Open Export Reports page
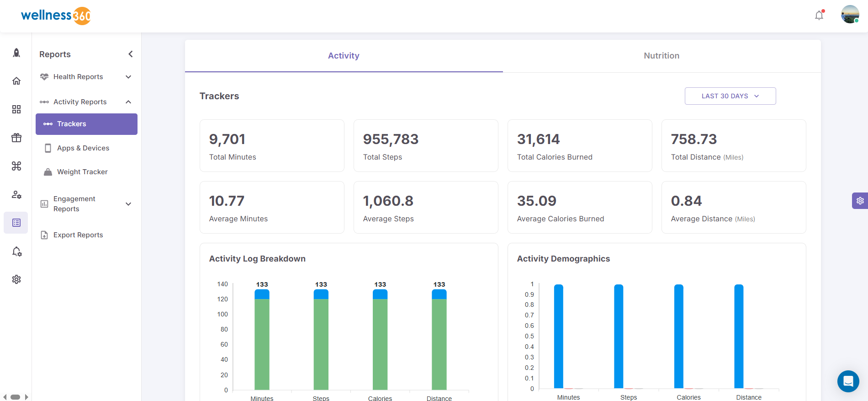 tap(78, 235)
